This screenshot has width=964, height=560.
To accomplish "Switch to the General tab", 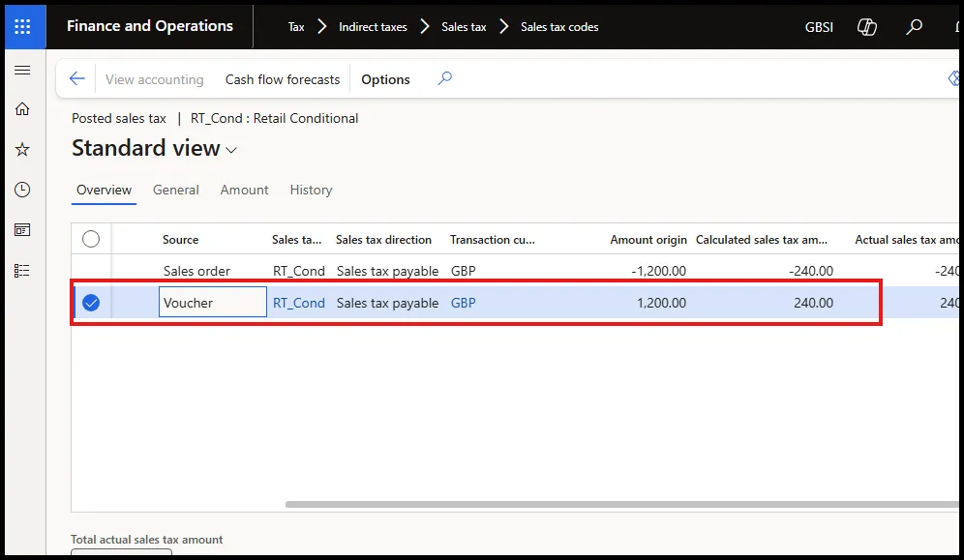I will coord(176,190).
